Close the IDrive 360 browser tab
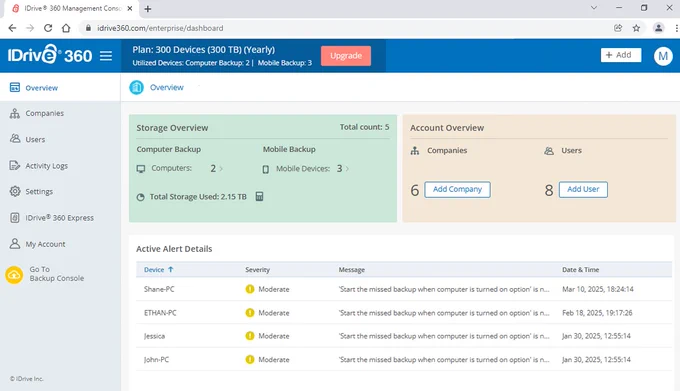680x391 pixels. (x=130, y=8)
